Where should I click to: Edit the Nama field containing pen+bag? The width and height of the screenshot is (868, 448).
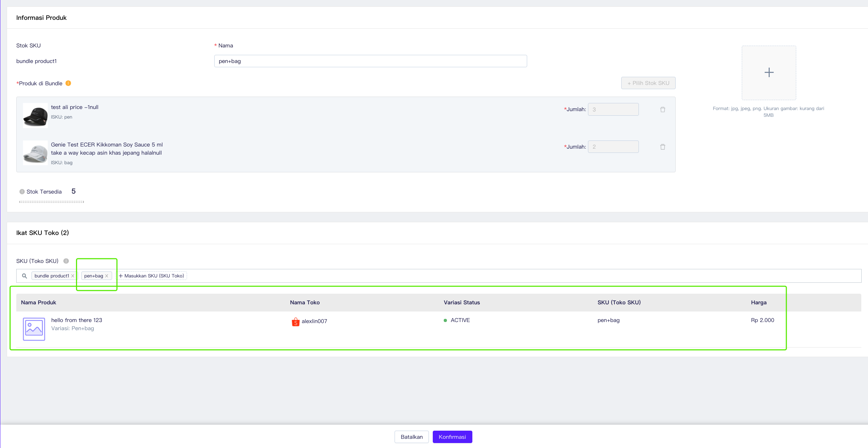coord(370,61)
